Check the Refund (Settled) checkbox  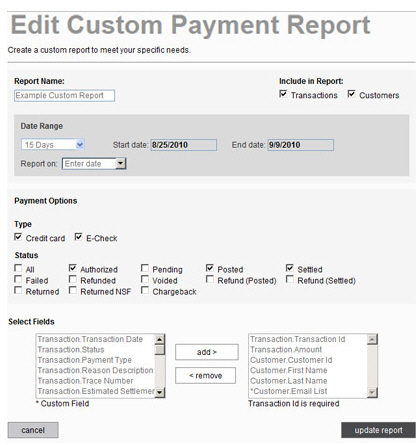coord(290,279)
